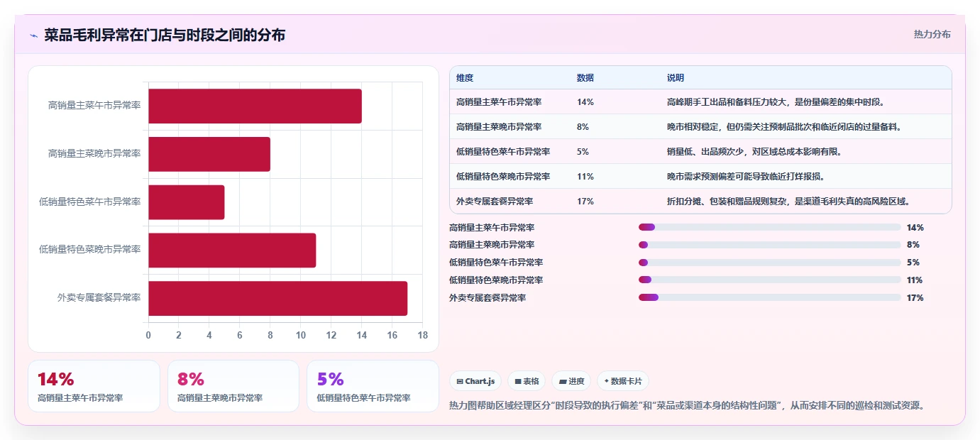Click the 说明 table column header
The width and height of the screenshot is (980, 440).
[676, 77]
